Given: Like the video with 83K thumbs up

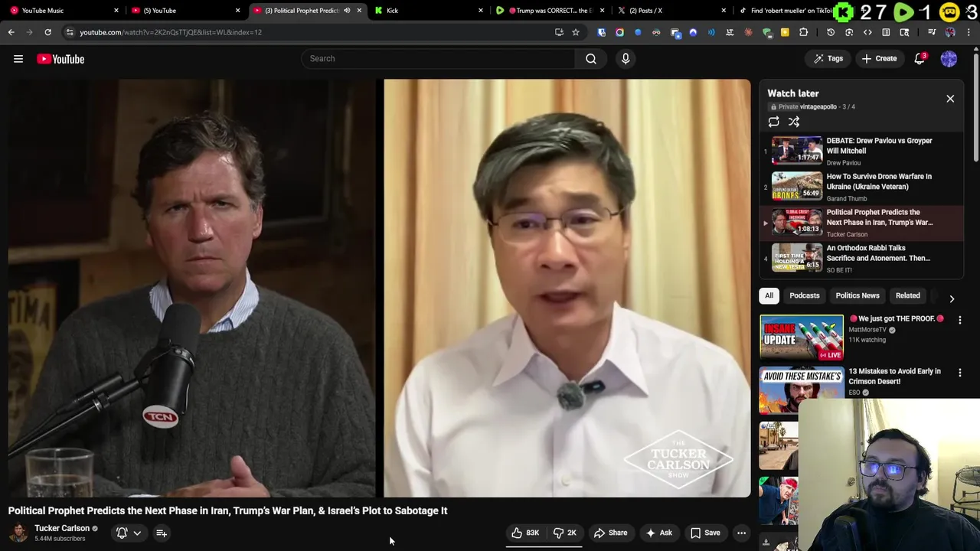Looking at the screenshot, I should [x=525, y=533].
